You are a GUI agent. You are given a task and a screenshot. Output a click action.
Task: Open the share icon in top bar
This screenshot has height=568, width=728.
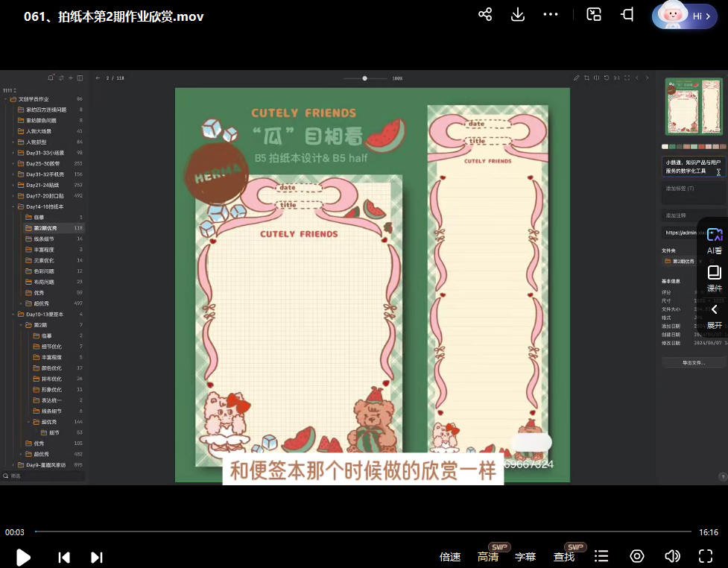[485, 15]
